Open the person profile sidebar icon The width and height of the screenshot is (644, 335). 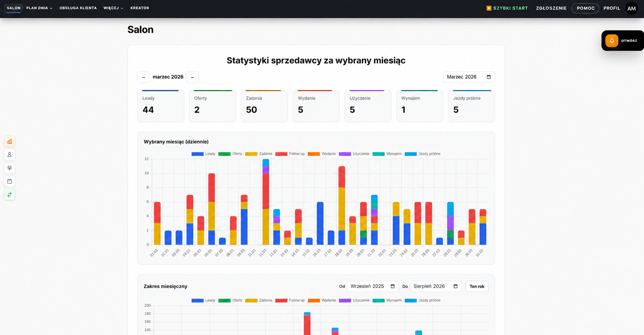click(x=10, y=155)
